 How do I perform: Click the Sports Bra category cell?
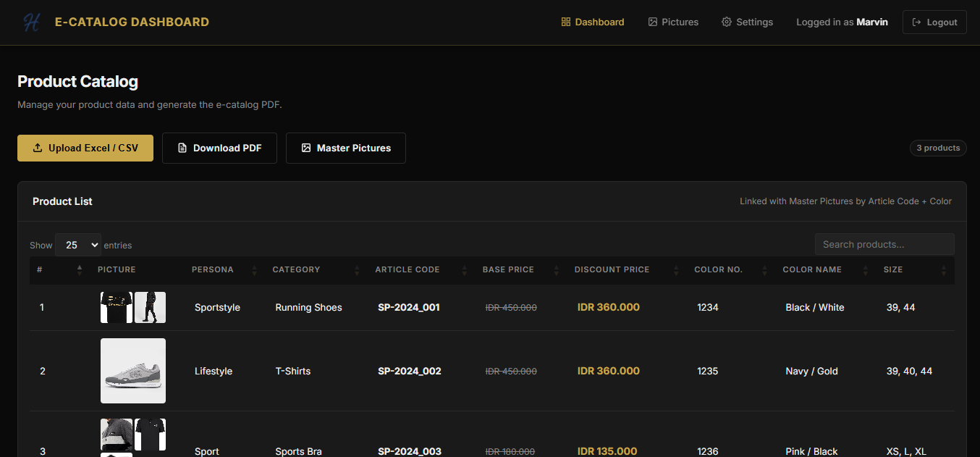[299, 451]
